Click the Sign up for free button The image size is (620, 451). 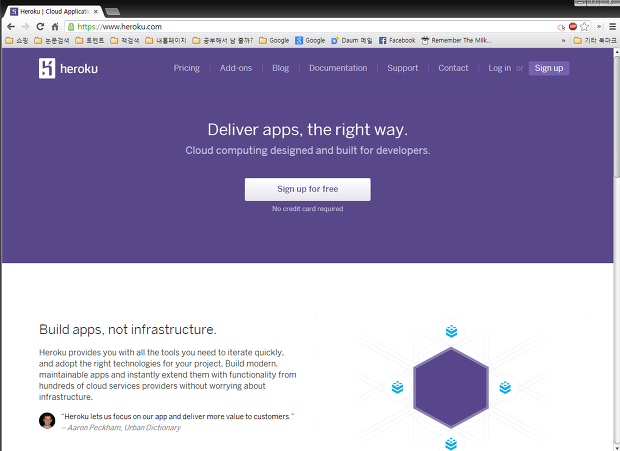pos(308,189)
